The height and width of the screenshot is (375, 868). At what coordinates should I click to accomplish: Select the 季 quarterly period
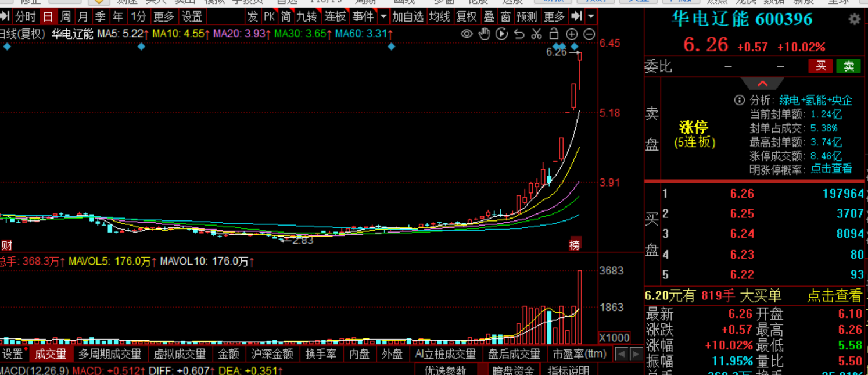click(x=101, y=16)
